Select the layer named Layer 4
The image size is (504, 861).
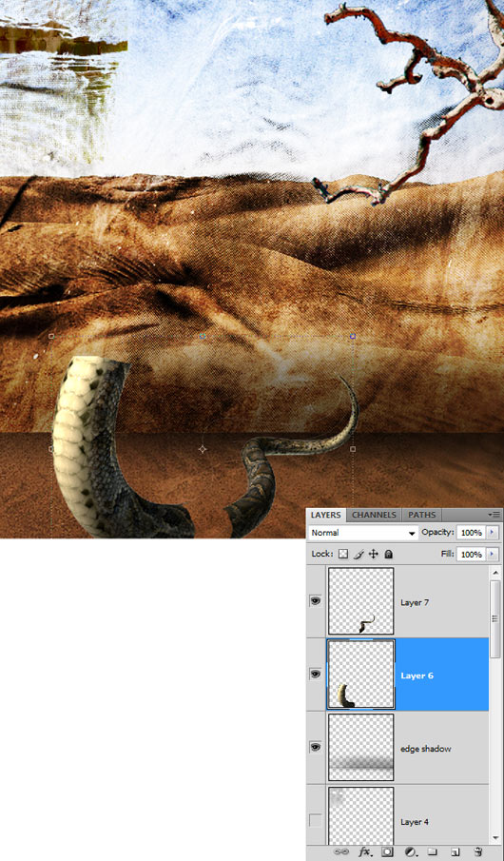click(x=415, y=822)
